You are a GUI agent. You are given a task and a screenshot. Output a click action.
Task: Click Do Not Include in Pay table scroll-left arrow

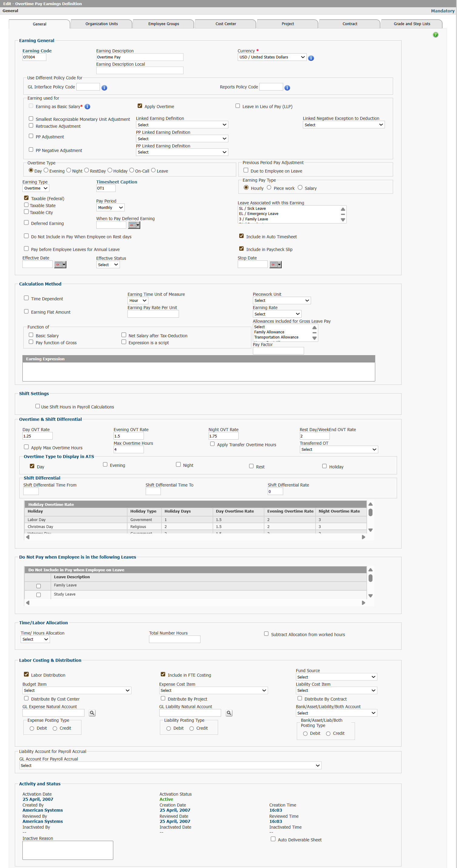[28, 602]
